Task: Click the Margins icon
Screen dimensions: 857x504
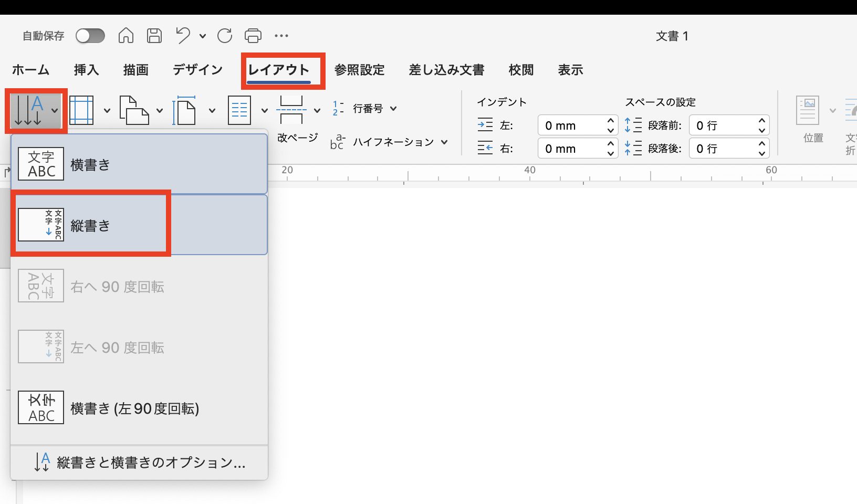Action: pyautogui.click(x=82, y=110)
